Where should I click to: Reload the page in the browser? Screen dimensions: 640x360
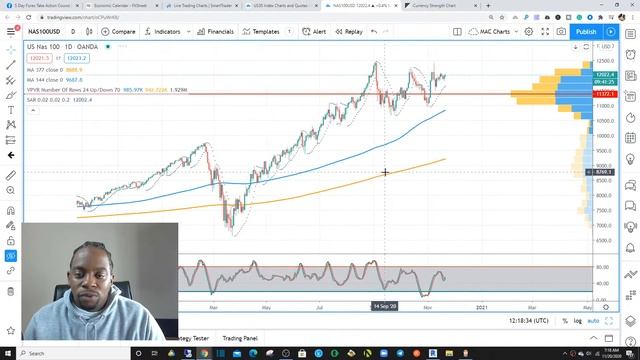click(x=29, y=18)
